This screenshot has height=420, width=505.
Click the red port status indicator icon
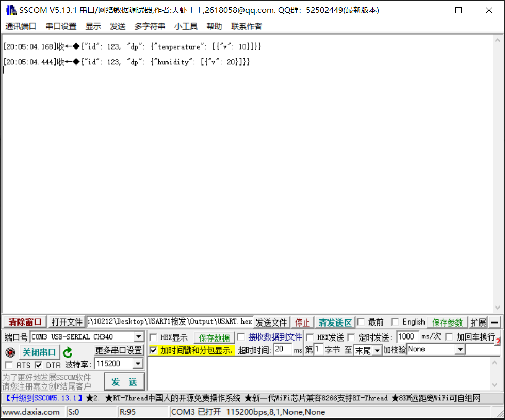pos(9,352)
